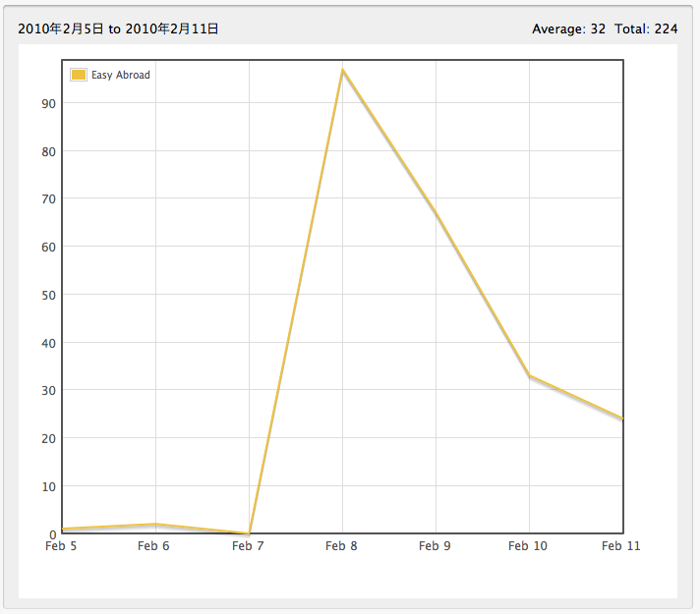700x614 pixels.
Task: Click the zero-value data point at Feb 7
Action: pyautogui.click(x=249, y=533)
